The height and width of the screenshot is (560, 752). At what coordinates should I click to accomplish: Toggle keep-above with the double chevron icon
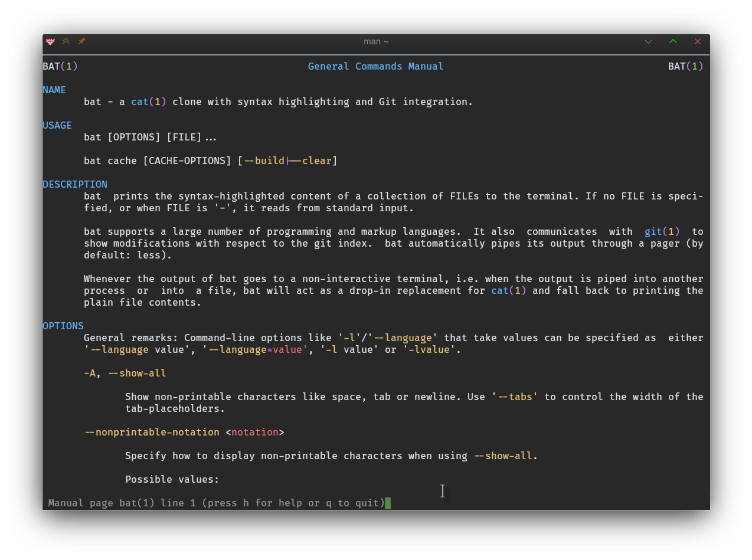pyautogui.click(x=66, y=41)
